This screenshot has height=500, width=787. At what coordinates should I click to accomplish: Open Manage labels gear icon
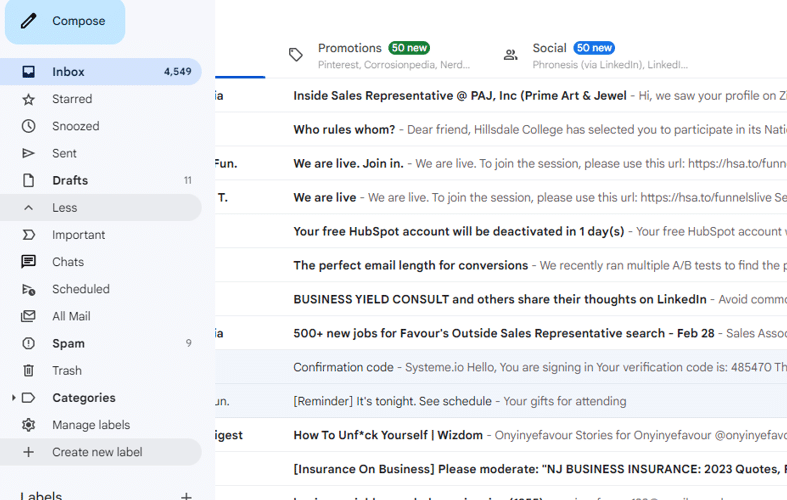[x=29, y=425]
